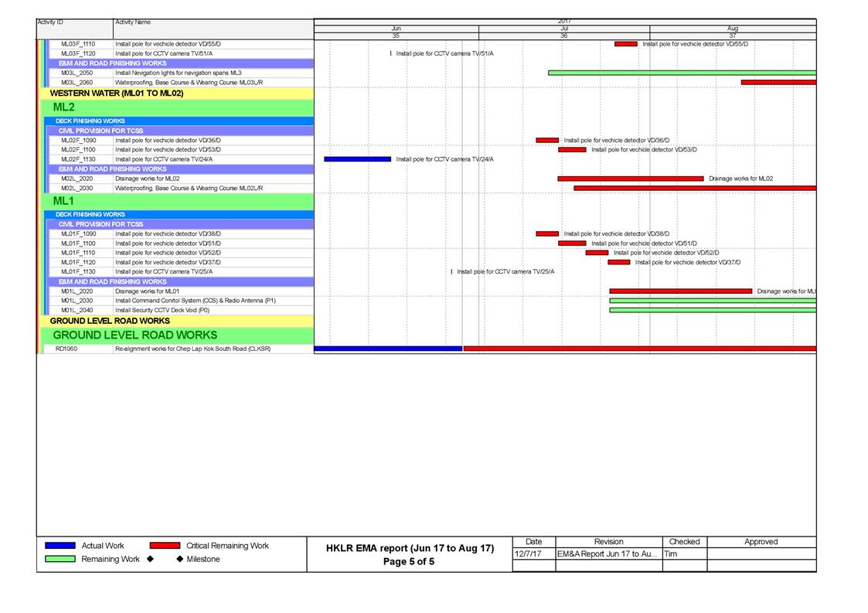Screen dimensions: 868x613
Task: Select activity ID ML01F_1110
Action: [78, 253]
